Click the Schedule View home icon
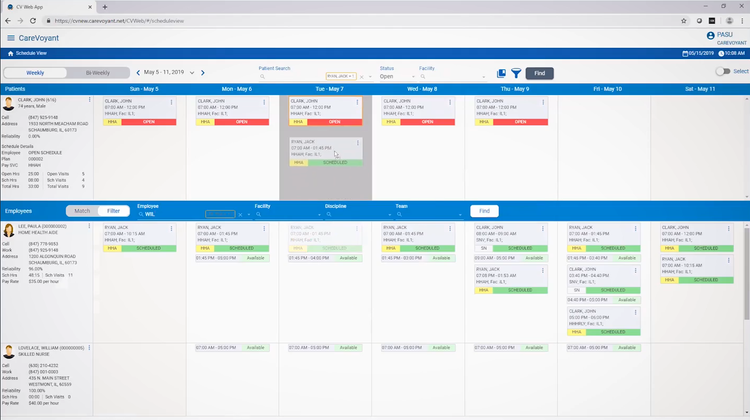This screenshot has height=420, width=750. point(11,54)
